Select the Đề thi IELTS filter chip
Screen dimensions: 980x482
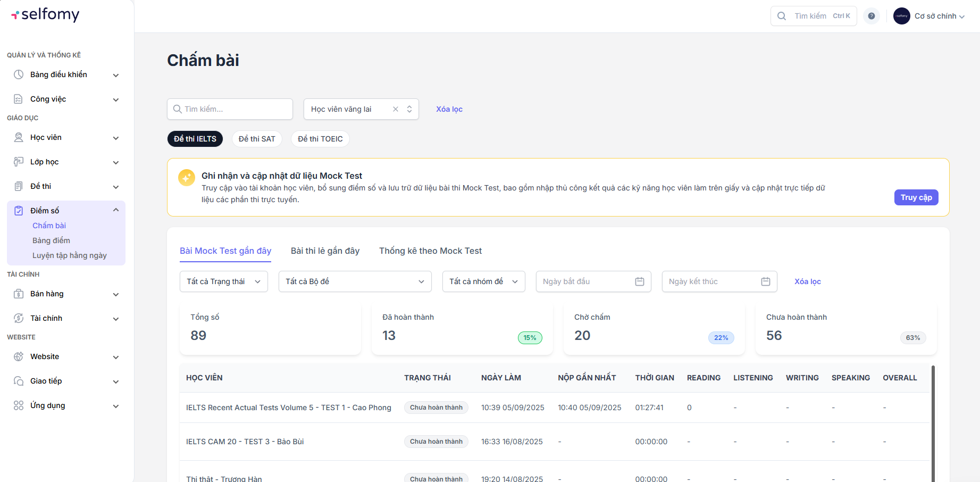[x=195, y=139]
